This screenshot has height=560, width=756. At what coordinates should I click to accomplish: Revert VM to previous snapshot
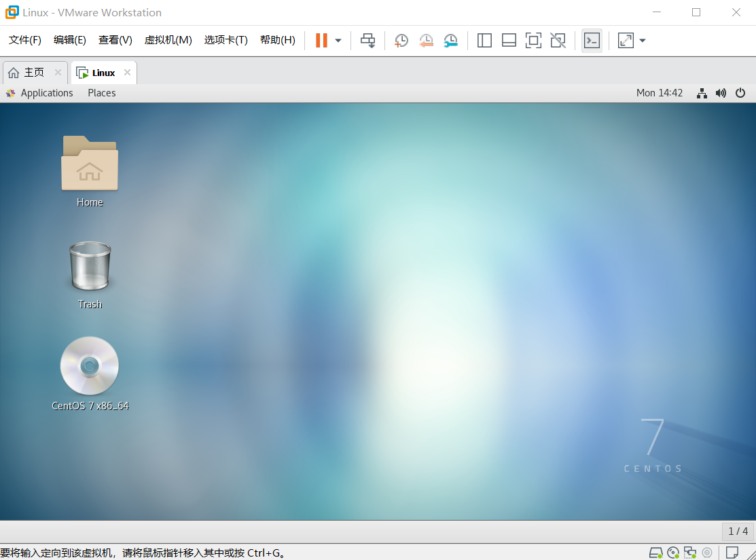pyautogui.click(x=426, y=41)
